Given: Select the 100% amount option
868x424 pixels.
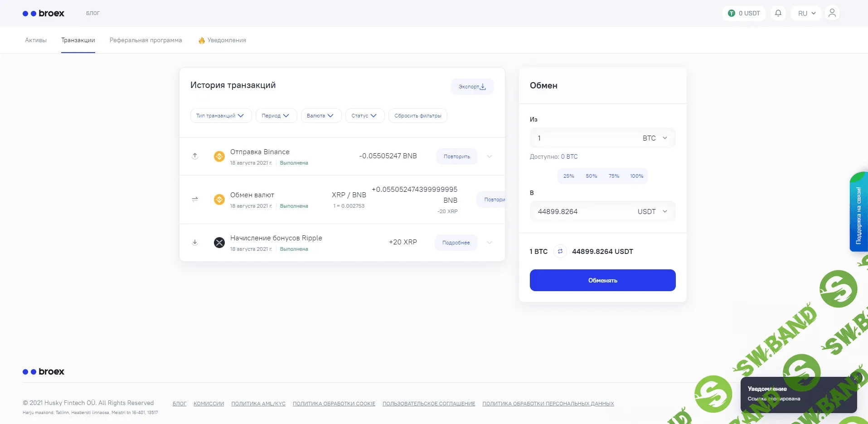Looking at the screenshot, I should tap(636, 176).
